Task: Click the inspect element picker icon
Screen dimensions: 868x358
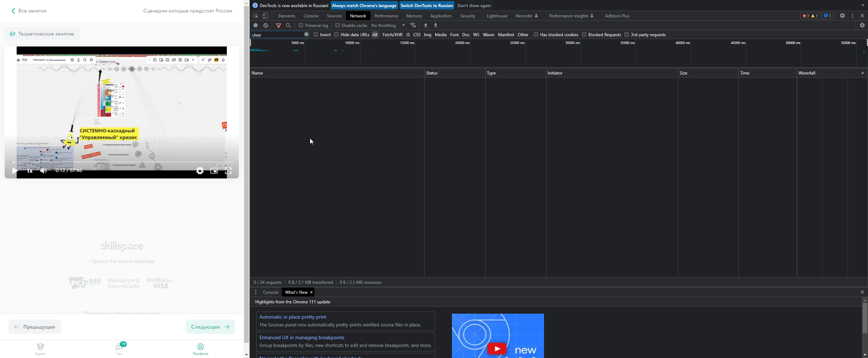Action: pyautogui.click(x=256, y=16)
